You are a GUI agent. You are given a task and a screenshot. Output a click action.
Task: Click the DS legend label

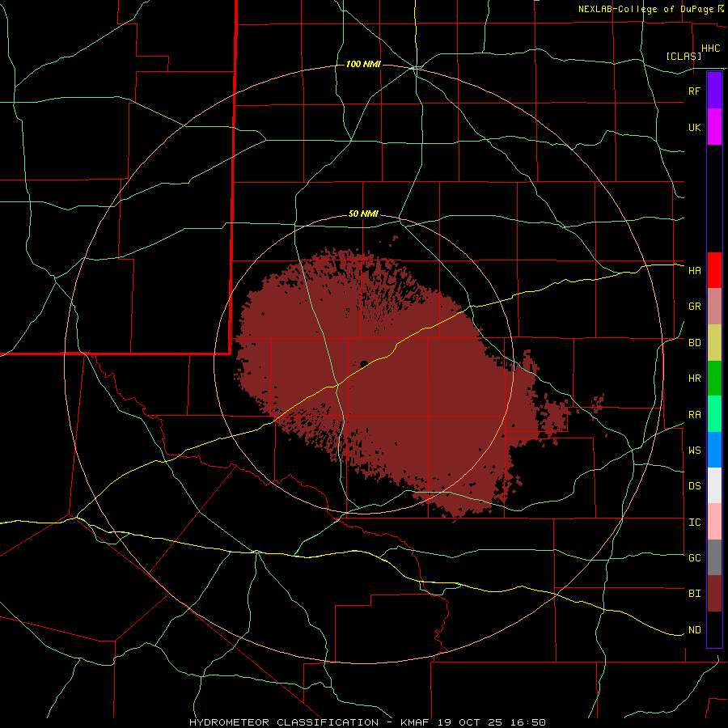click(695, 486)
